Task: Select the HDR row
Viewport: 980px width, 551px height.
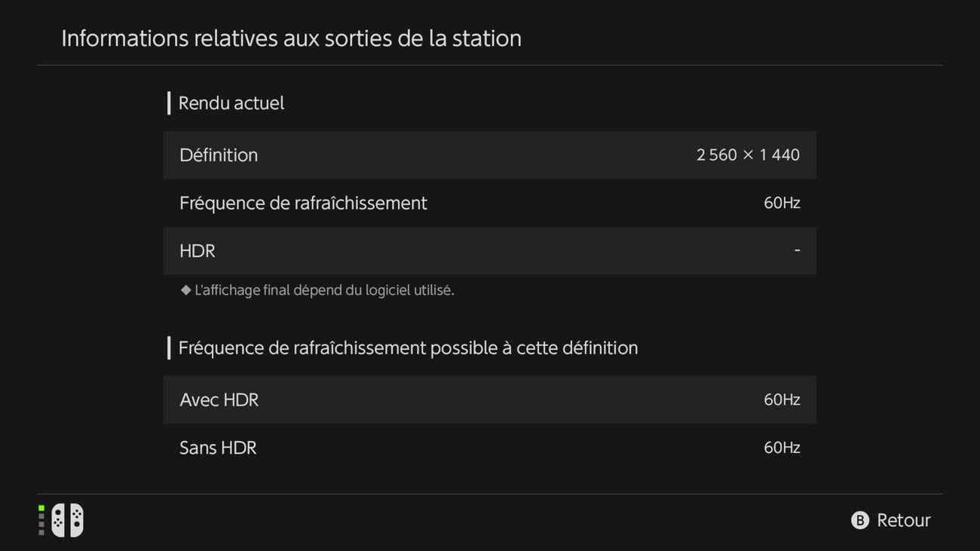Action: pos(489,251)
